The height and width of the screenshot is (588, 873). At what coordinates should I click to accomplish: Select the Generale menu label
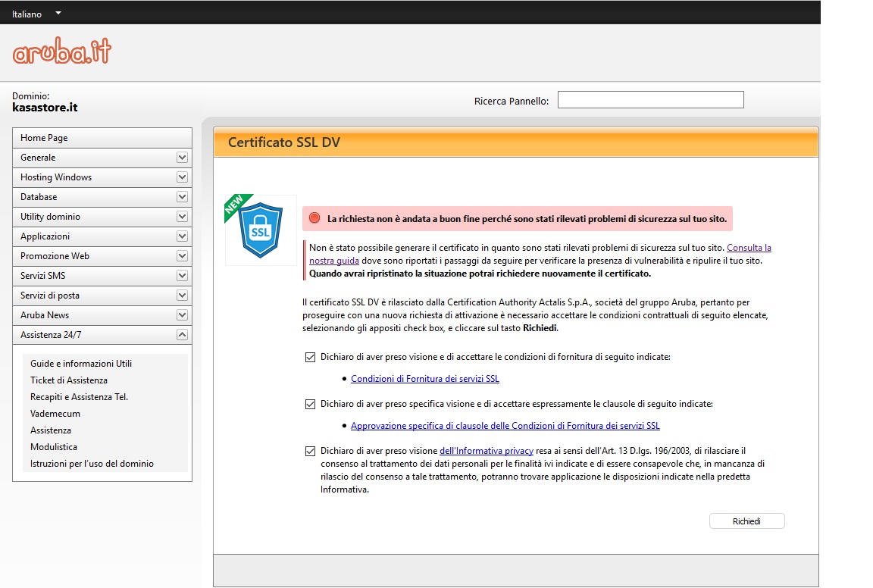click(x=38, y=158)
